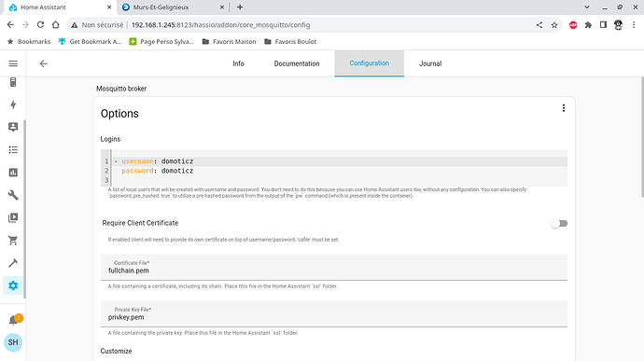Close the Murs-Et-Gelignieux browser tab

point(222,7)
